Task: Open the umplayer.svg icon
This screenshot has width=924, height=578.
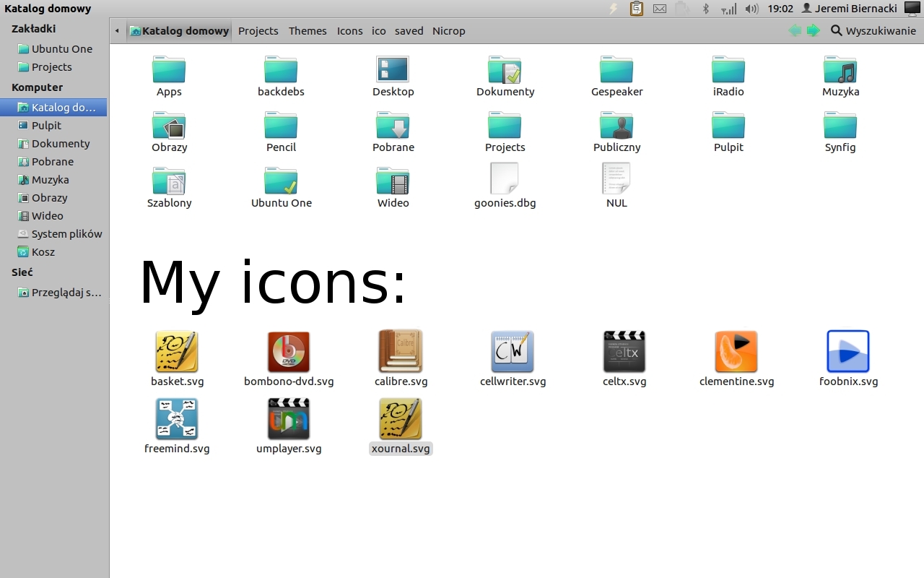Action: pyautogui.click(x=289, y=419)
